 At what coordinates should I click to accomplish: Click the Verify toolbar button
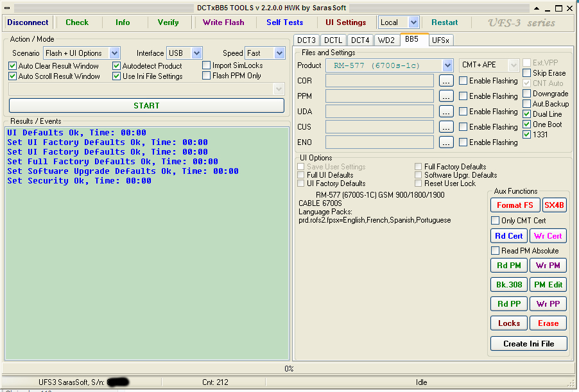coord(168,22)
